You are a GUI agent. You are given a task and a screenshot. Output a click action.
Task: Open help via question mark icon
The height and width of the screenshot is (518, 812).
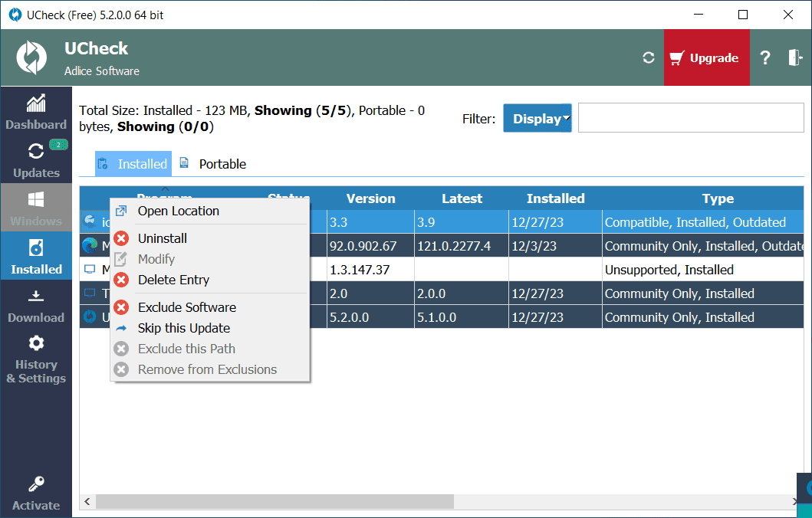[765, 57]
